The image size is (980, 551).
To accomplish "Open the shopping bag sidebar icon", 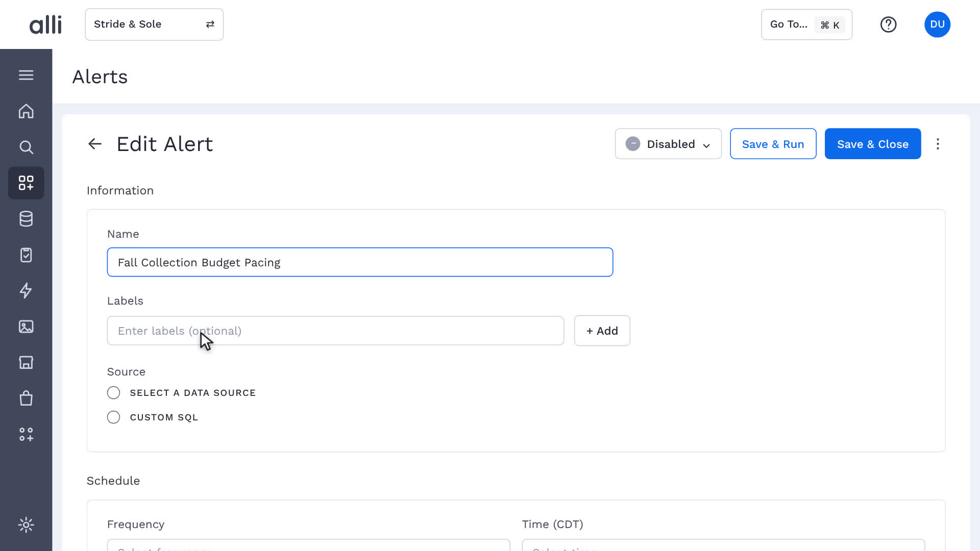I will point(26,398).
